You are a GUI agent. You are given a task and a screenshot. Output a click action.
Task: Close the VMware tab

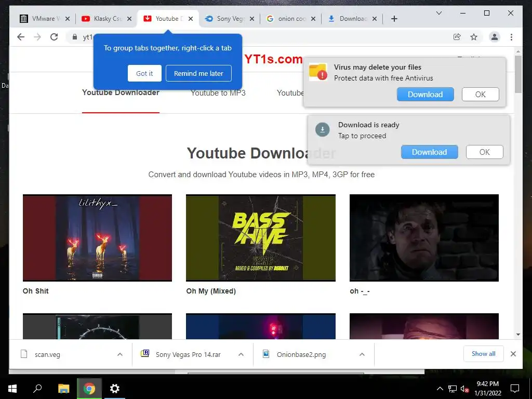pyautogui.click(x=68, y=19)
